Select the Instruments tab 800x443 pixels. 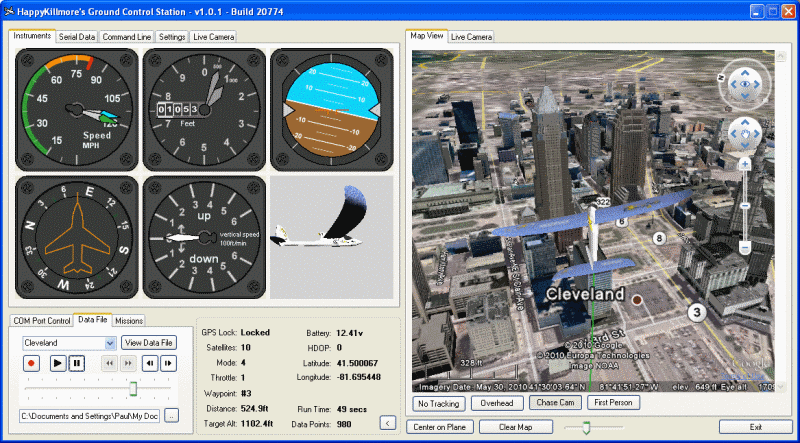click(32, 36)
